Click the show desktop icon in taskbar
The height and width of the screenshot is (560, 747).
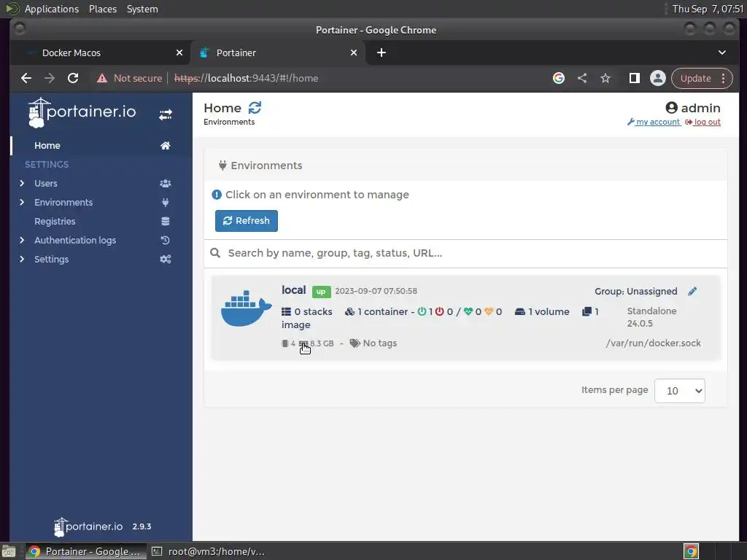click(9, 551)
